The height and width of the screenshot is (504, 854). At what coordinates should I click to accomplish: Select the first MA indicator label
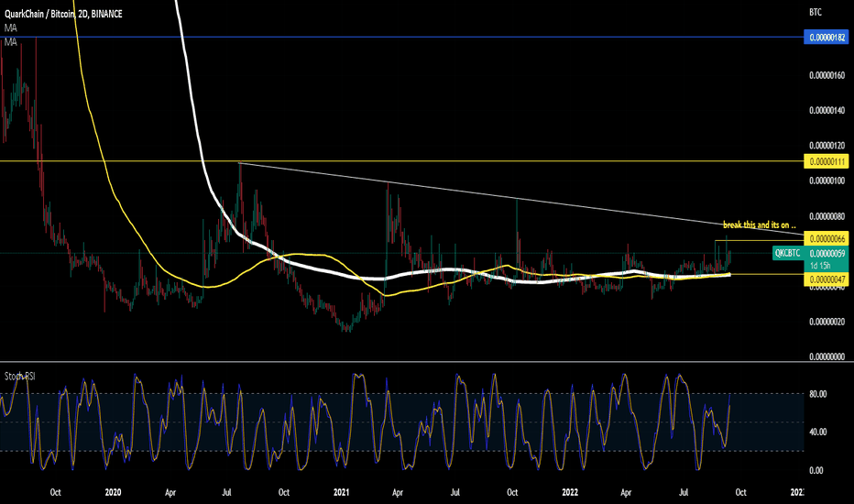[x=10, y=27]
